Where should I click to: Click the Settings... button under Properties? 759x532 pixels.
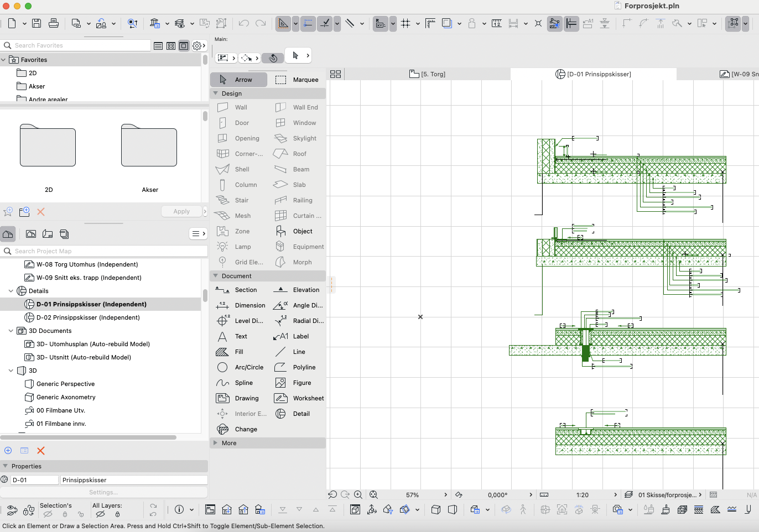coord(103,492)
